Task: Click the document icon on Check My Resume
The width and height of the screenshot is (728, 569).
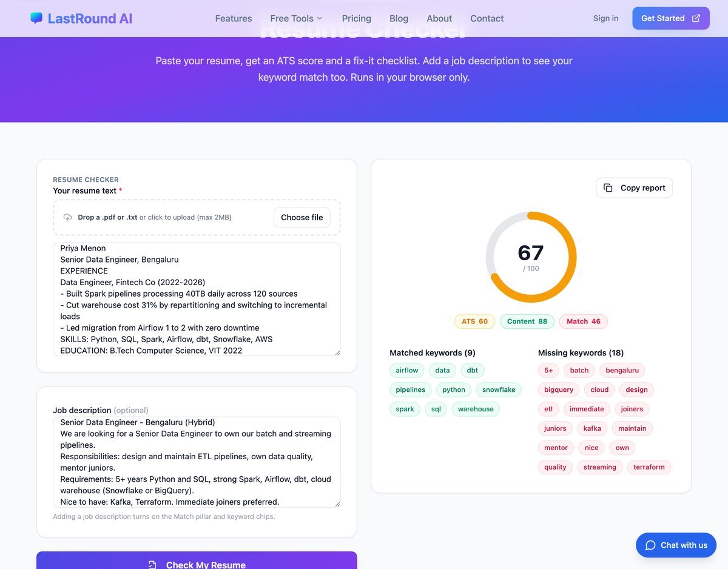Action: click(152, 565)
